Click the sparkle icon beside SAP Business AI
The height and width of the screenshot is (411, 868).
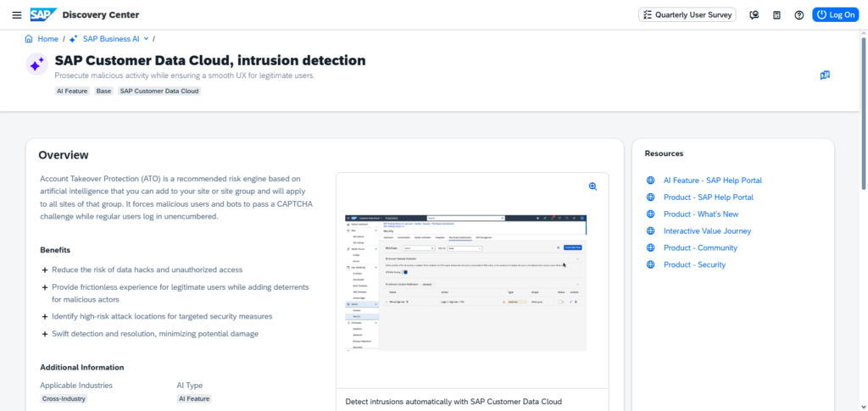point(74,39)
